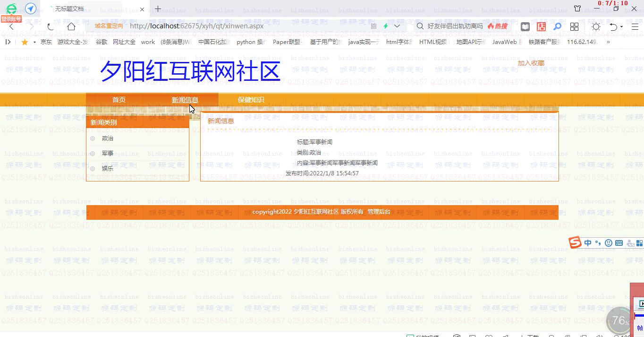This screenshot has width=644, height=337.
Task: Show more bookmarks with the » chevron
Action: (608, 42)
